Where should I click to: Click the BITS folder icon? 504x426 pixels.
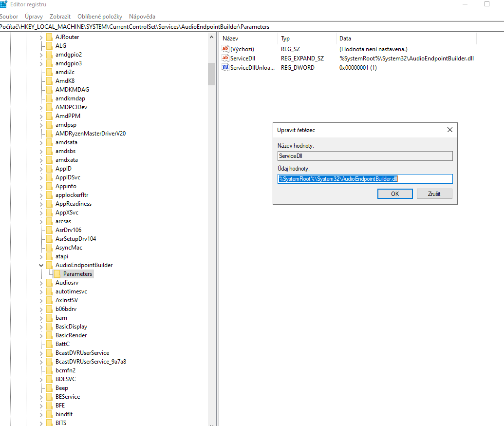[50, 423]
